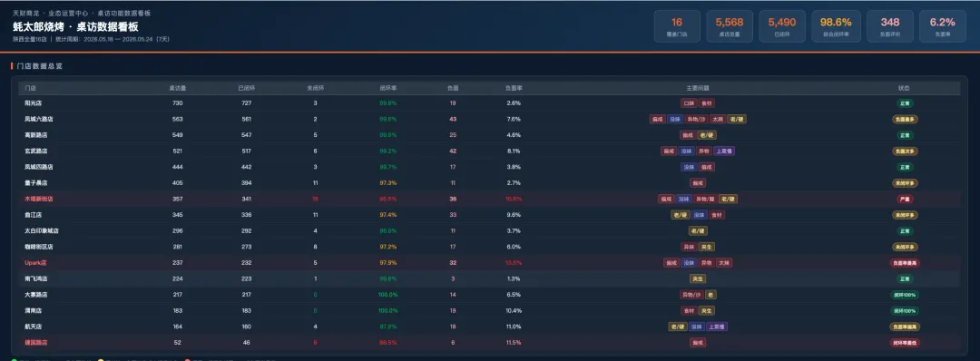
Task: Click the 覆盖门店 16 stat card
Action: 677,26
